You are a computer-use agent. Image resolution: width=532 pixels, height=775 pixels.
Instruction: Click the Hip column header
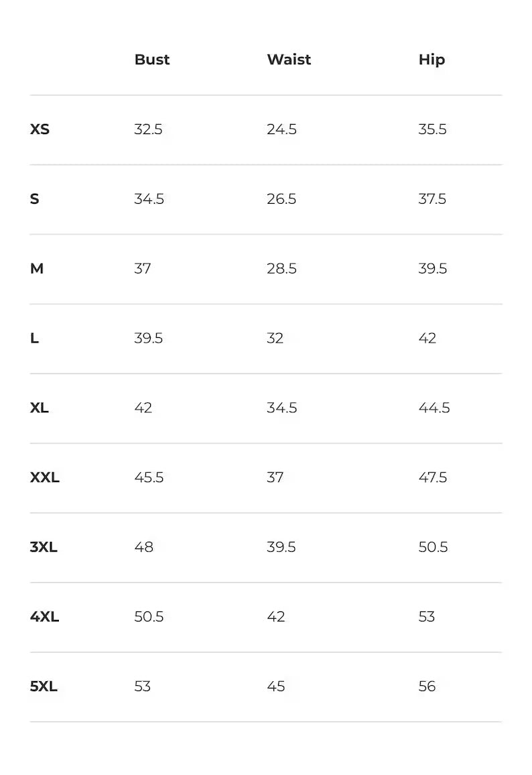click(x=431, y=60)
